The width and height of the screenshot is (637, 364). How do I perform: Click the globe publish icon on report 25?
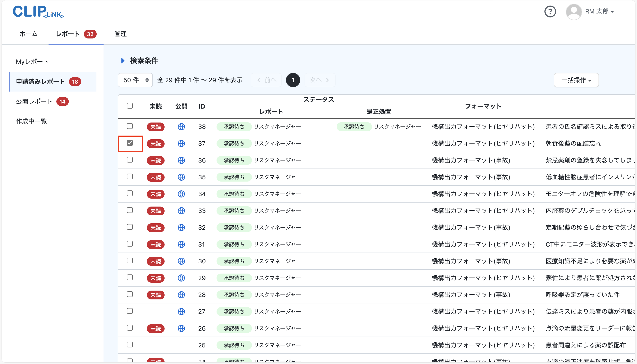181,345
